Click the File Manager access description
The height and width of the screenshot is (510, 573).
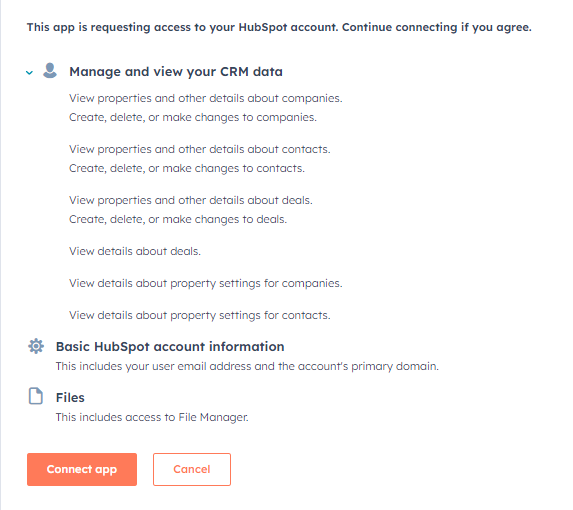point(152,417)
